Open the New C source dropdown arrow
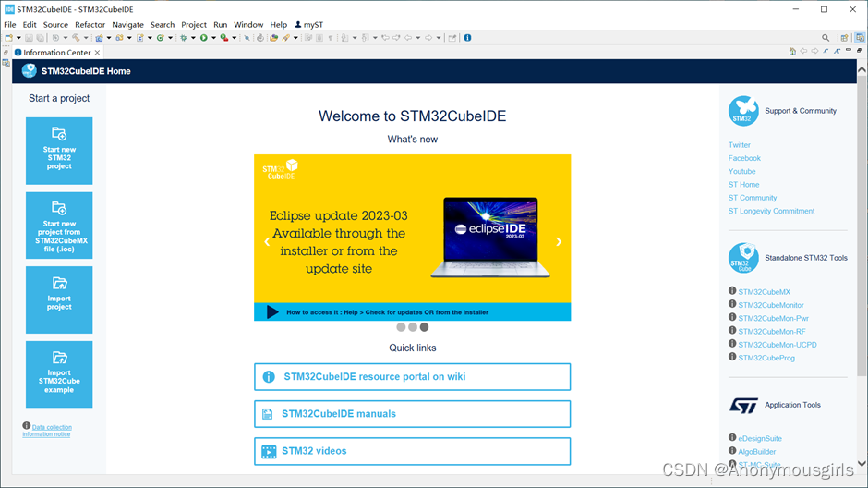 [150, 38]
